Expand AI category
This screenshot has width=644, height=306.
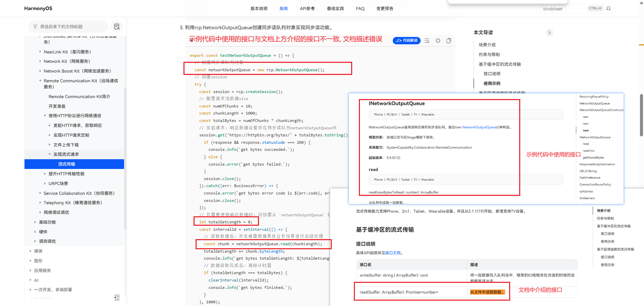pos(31,280)
